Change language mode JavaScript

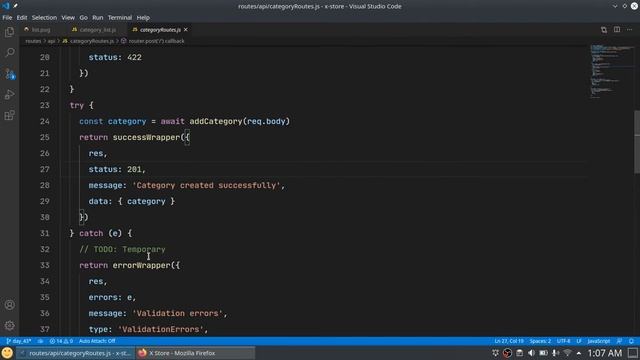pyautogui.click(x=598, y=341)
